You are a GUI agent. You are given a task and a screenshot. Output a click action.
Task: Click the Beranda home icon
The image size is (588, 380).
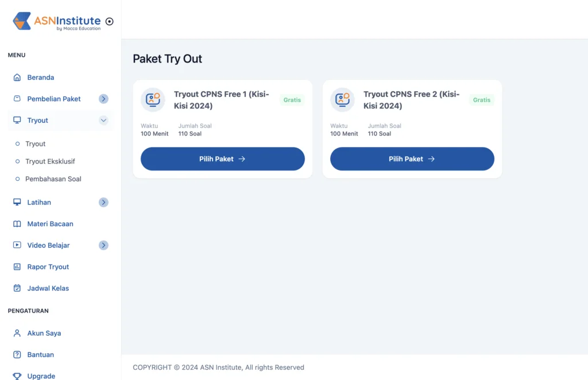17,77
